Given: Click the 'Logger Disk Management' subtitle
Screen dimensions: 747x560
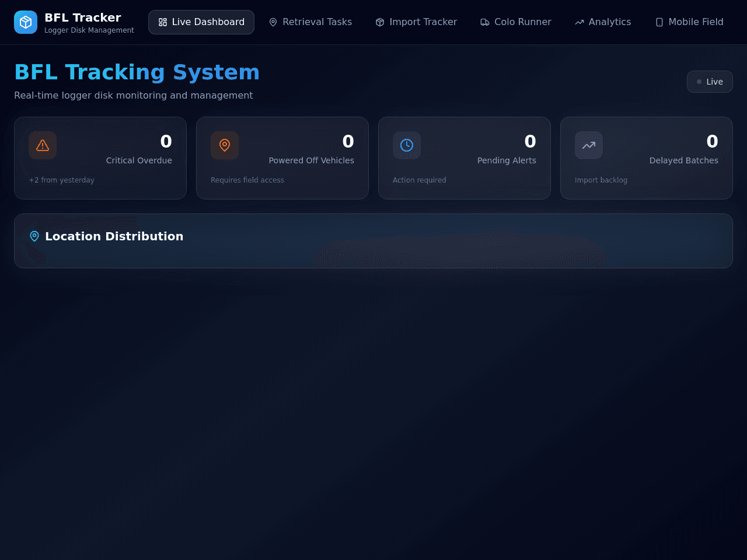Looking at the screenshot, I should click(x=89, y=30).
